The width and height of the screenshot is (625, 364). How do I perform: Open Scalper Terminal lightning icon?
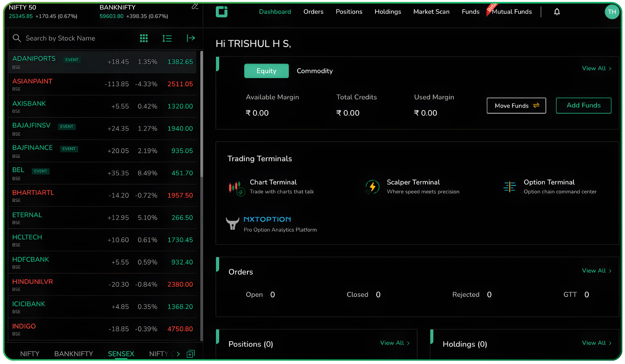coord(372,187)
